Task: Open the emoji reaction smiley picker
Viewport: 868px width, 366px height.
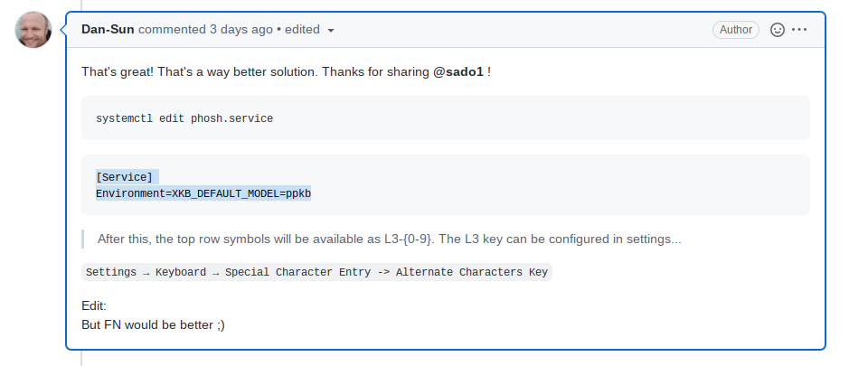Action: 777,29
